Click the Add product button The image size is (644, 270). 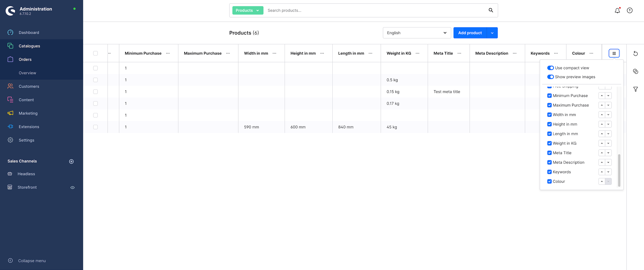click(470, 33)
